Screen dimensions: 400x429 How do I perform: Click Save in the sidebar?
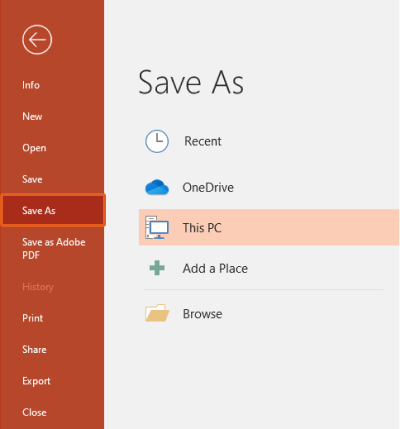(32, 179)
